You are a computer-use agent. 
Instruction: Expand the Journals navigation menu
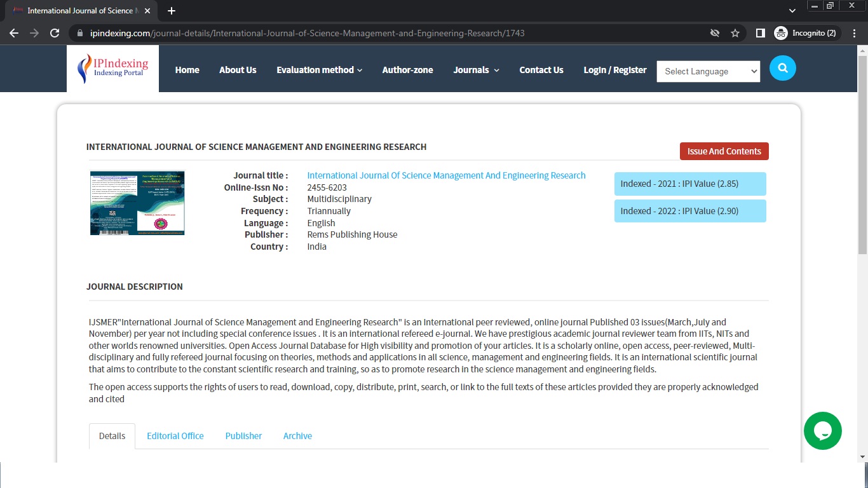coord(476,70)
